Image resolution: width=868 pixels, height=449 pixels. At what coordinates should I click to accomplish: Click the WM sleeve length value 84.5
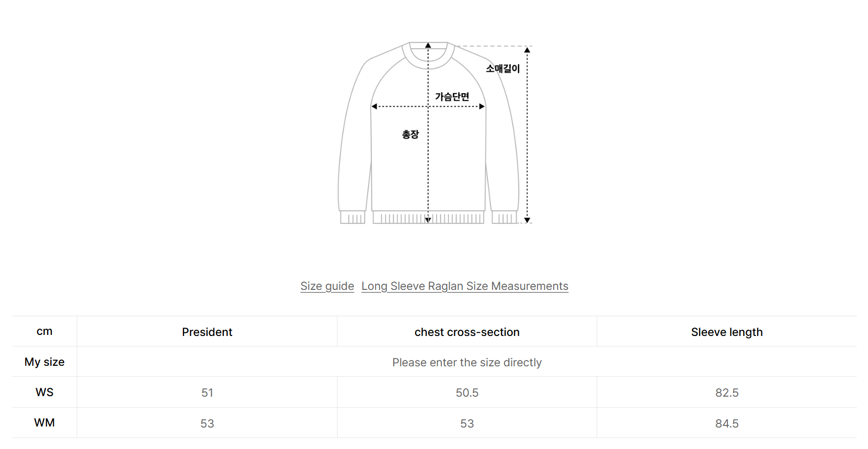[x=726, y=423]
